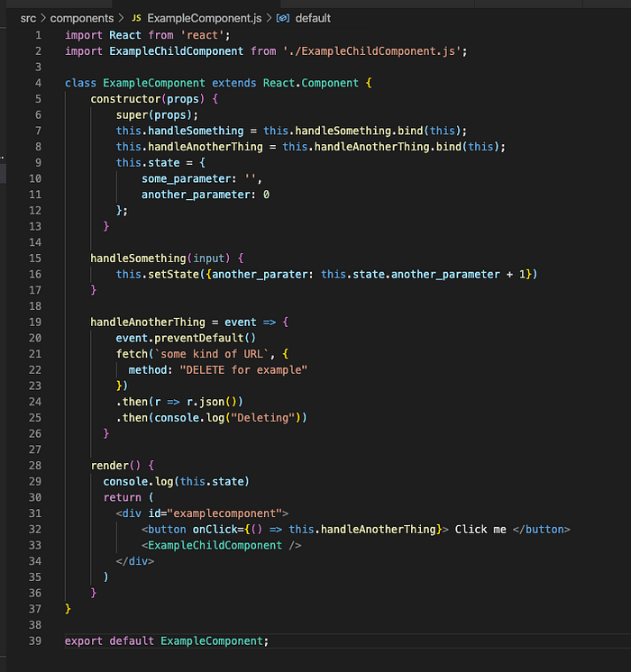This screenshot has height=672, width=631.
Task: Open the ExampleComponent.js breadcrumb
Action: pyautogui.click(x=205, y=18)
